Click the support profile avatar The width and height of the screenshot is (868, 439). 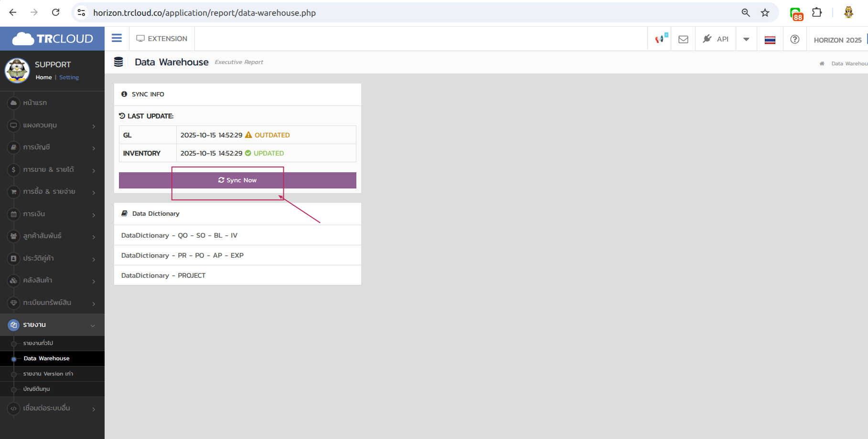point(17,71)
